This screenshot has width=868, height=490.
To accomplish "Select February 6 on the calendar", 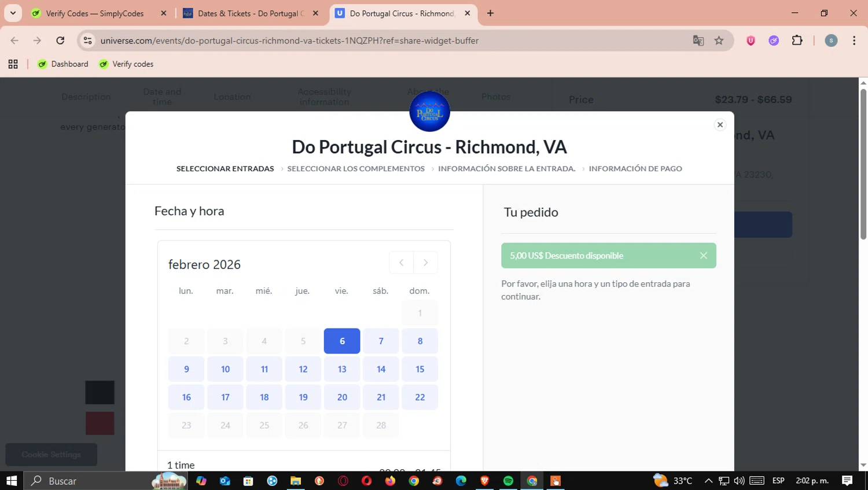I will click(342, 341).
